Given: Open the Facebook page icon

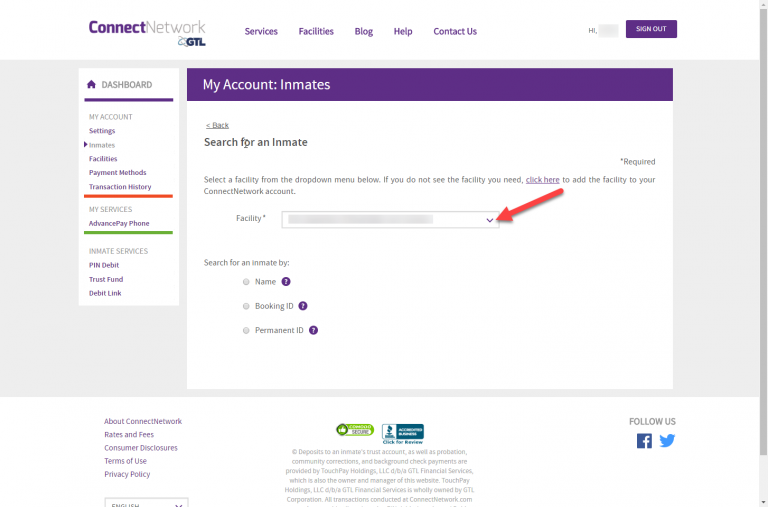Looking at the screenshot, I should 644,441.
